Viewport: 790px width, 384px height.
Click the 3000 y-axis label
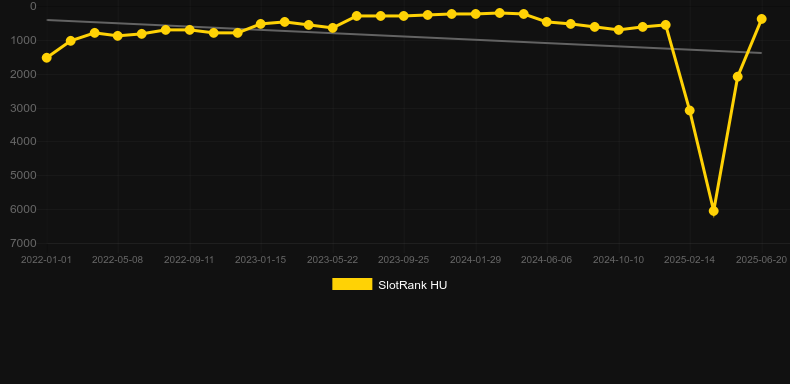(x=23, y=108)
